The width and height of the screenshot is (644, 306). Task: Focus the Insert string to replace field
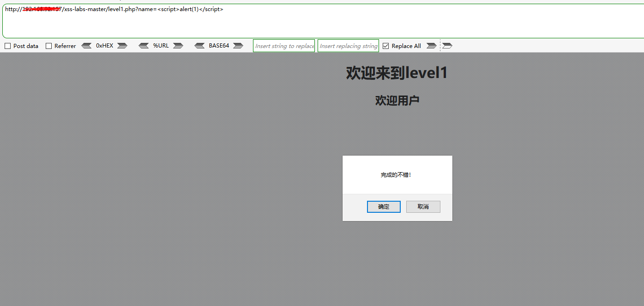click(284, 46)
